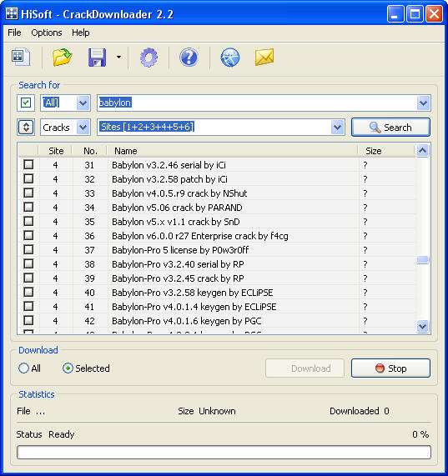Expand the save icon's small dropdown arrow

coord(118,57)
